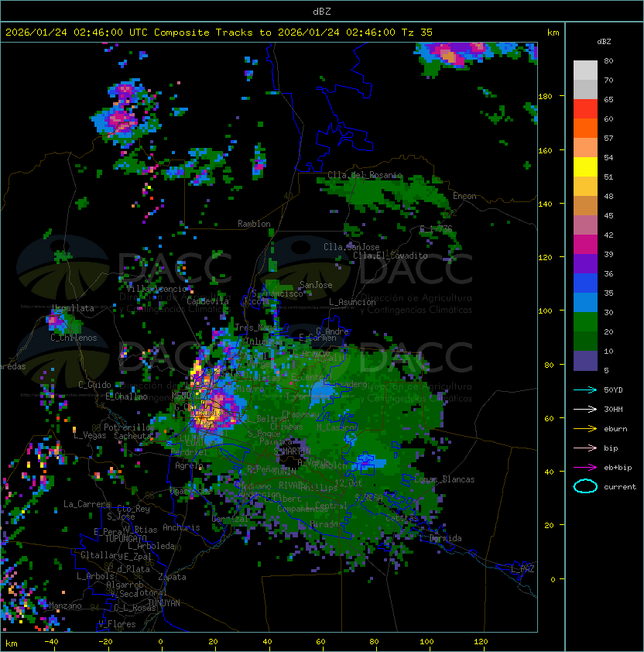Image resolution: width=644 pixels, height=652 pixels.
Task: Click the 'S_MARTIN' map label
Action: (293, 451)
